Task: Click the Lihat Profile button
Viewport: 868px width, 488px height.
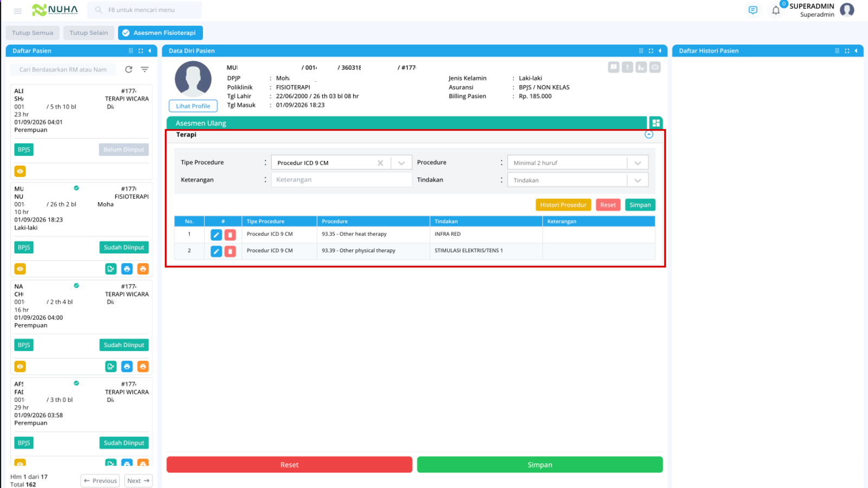Action: (193, 106)
